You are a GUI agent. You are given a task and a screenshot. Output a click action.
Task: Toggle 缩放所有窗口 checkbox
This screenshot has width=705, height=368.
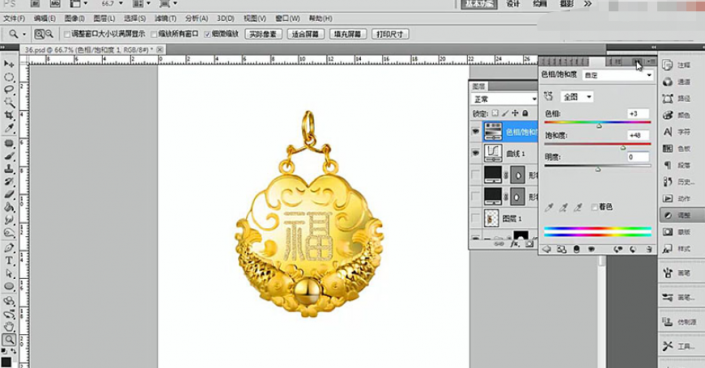click(154, 34)
